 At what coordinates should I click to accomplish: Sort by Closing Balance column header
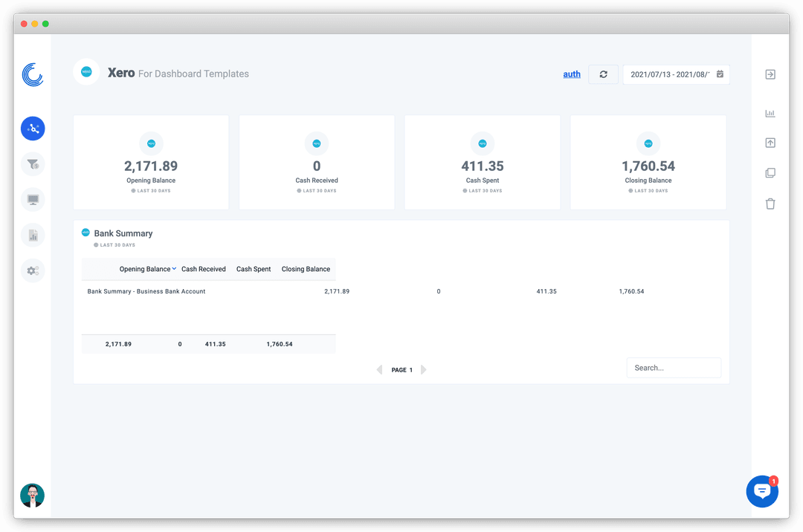point(306,269)
